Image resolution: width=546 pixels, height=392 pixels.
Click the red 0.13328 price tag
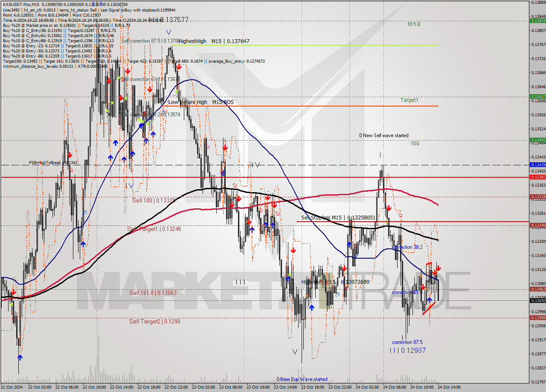click(x=537, y=197)
